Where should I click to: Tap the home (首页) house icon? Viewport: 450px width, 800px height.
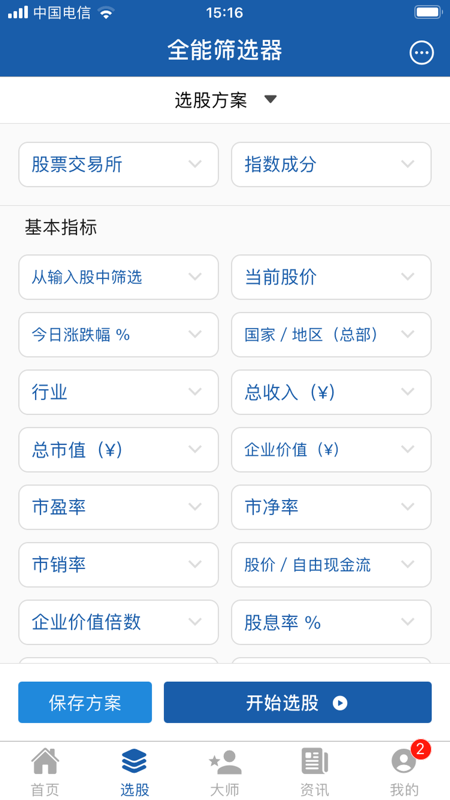click(45, 762)
